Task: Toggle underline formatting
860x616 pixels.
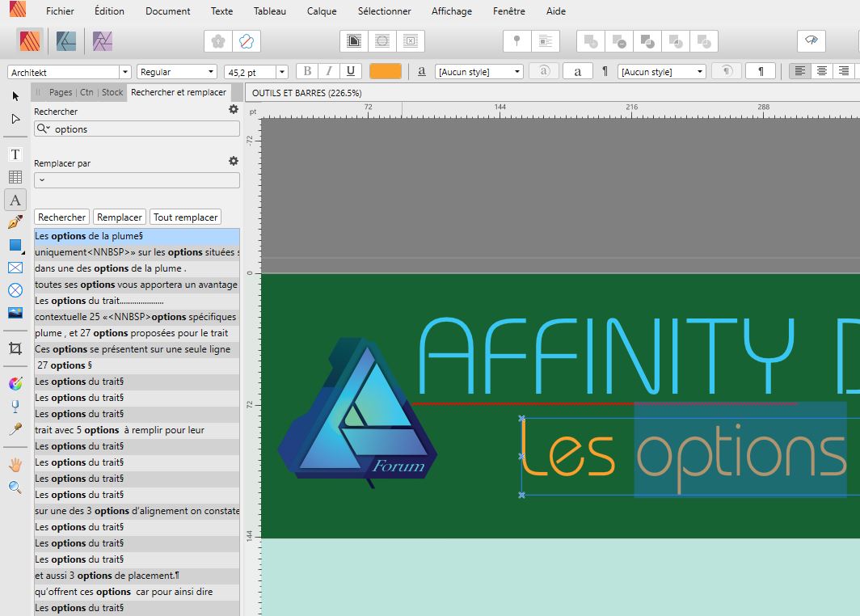Action: point(351,71)
